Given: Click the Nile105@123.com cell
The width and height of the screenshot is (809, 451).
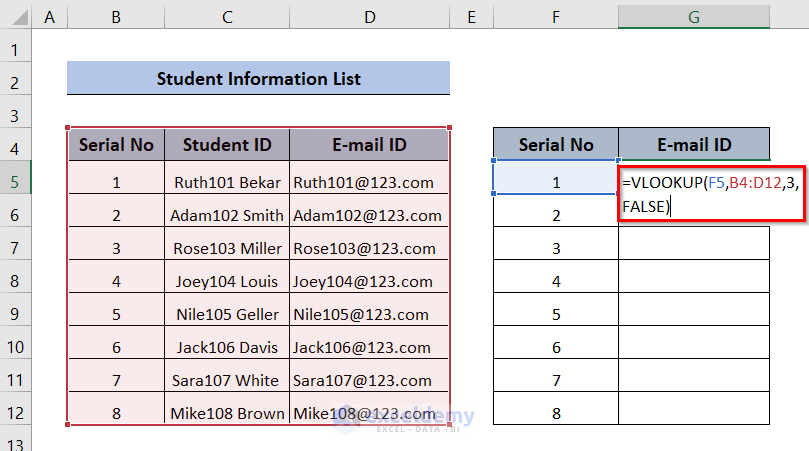Looking at the screenshot, I should tap(369, 314).
